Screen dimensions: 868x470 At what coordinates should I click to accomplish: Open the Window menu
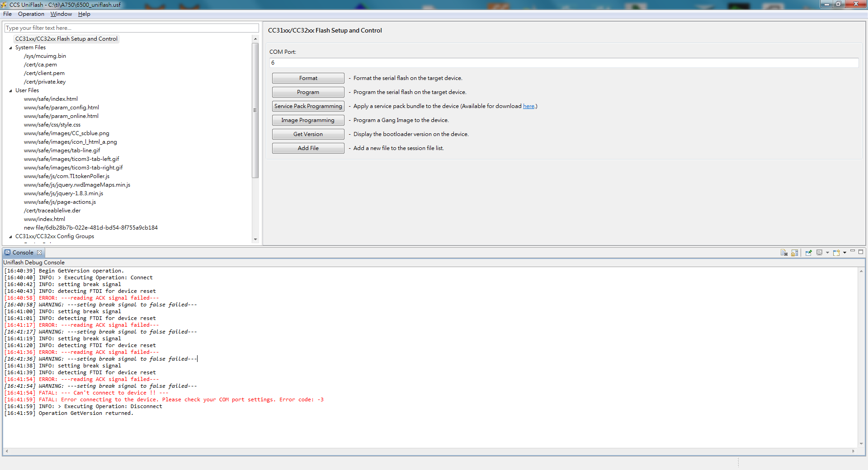61,14
